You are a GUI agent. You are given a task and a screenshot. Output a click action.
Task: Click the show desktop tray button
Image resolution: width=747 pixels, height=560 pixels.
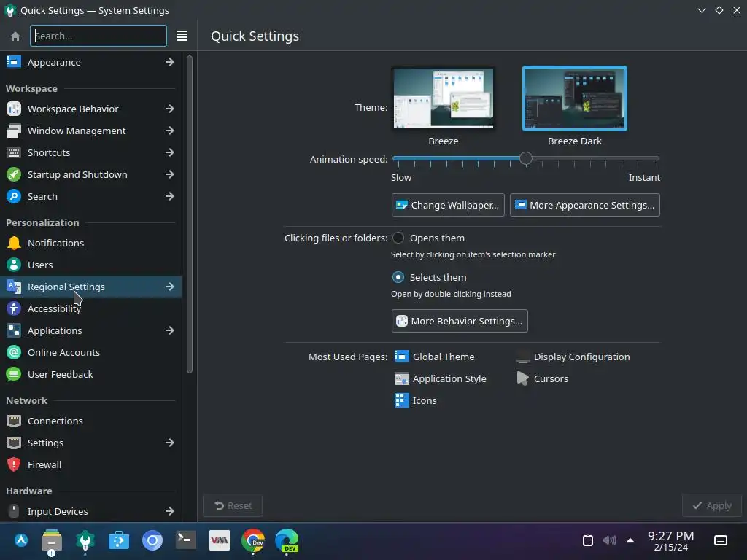(x=720, y=540)
